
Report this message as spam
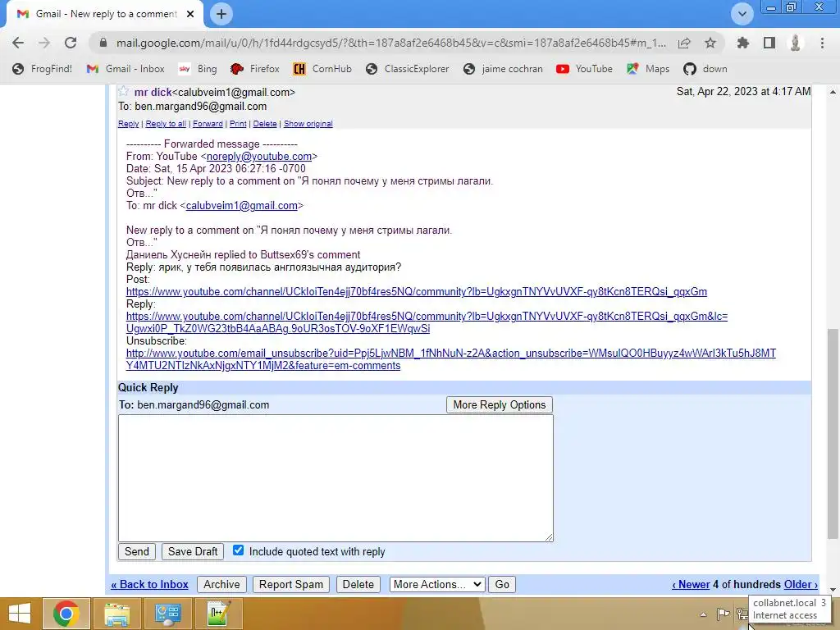(x=291, y=584)
